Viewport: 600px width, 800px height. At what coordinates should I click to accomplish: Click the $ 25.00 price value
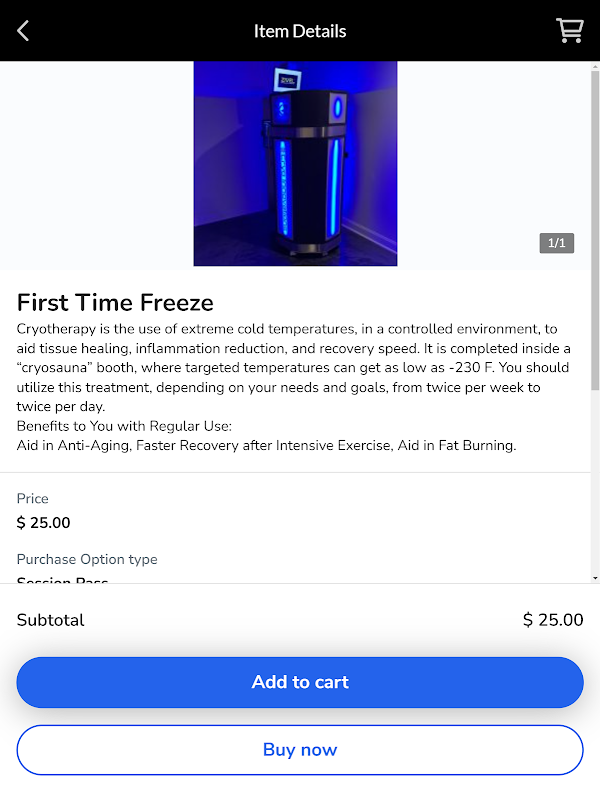(43, 522)
